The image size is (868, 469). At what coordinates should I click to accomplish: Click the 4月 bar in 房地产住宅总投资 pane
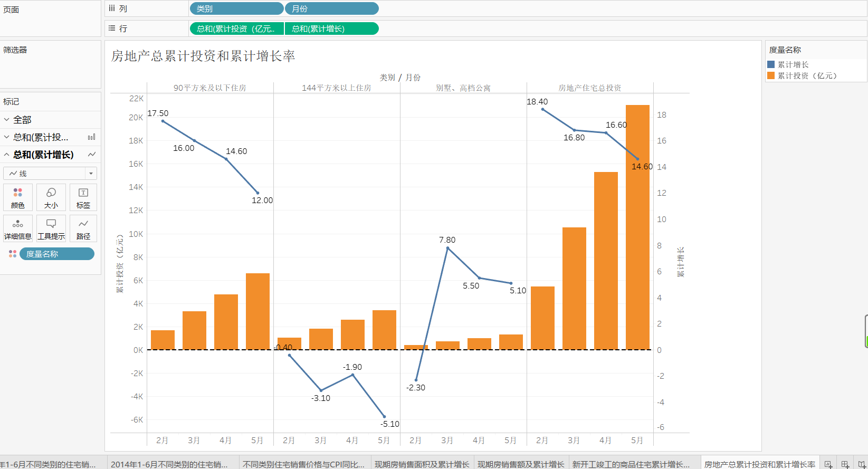pyautogui.click(x=606, y=261)
